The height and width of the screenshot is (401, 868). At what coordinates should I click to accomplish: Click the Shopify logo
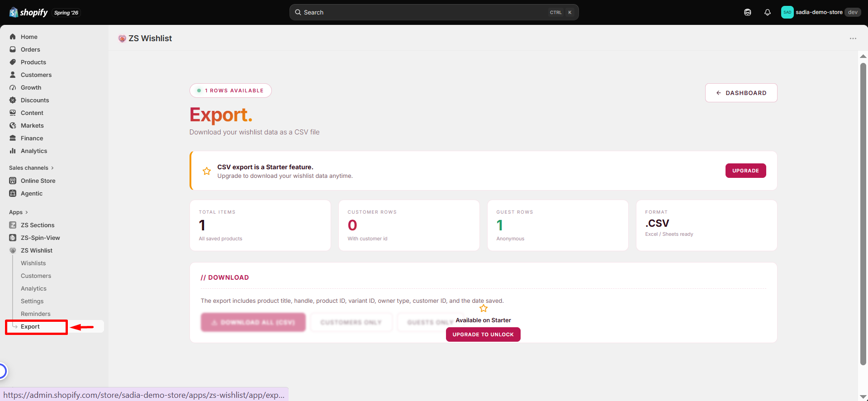pyautogui.click(x=28, y=12)
